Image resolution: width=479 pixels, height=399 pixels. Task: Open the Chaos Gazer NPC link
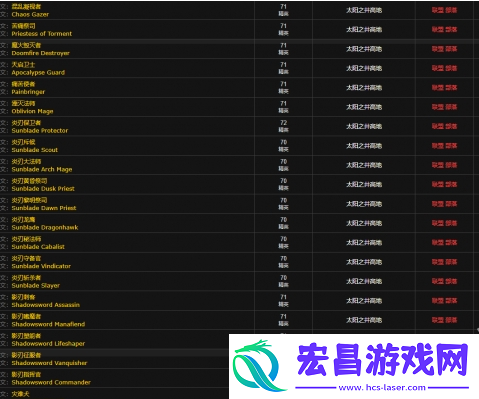coord(30,14)
